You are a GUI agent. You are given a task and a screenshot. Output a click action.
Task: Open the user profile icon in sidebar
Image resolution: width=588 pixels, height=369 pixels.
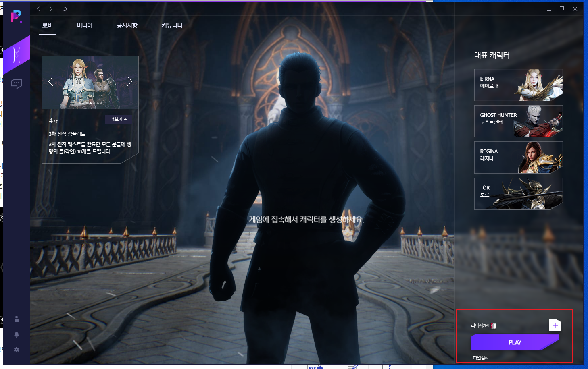pyautogui.click(x=17, y=319)
